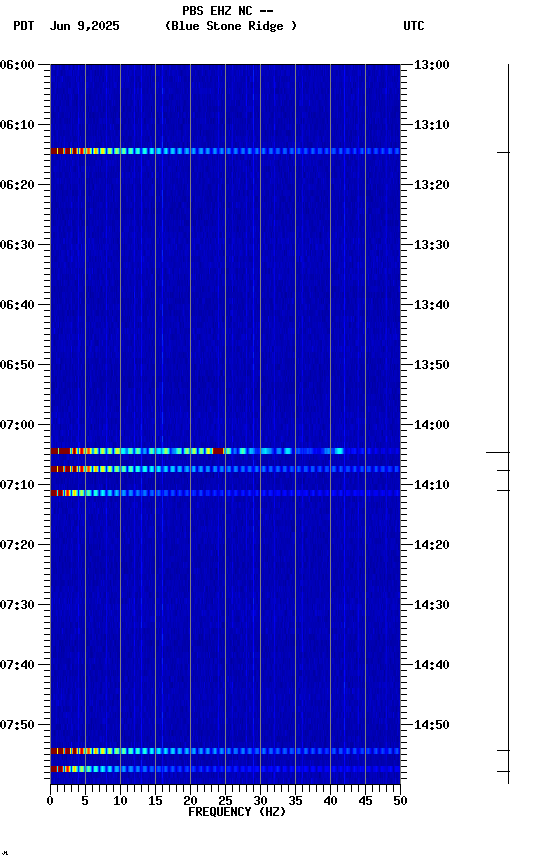Click the 14:10 UTC time label
Screen dimensions: 552x864
[x=432, y=485]
